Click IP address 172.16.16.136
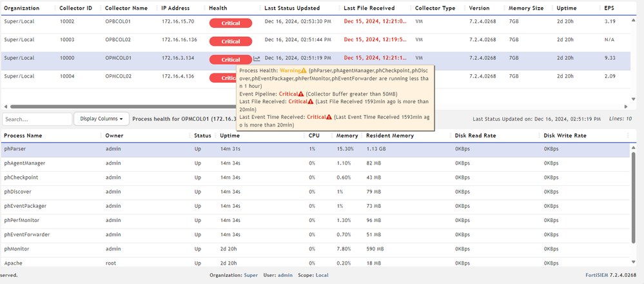 tap(179, 39)
